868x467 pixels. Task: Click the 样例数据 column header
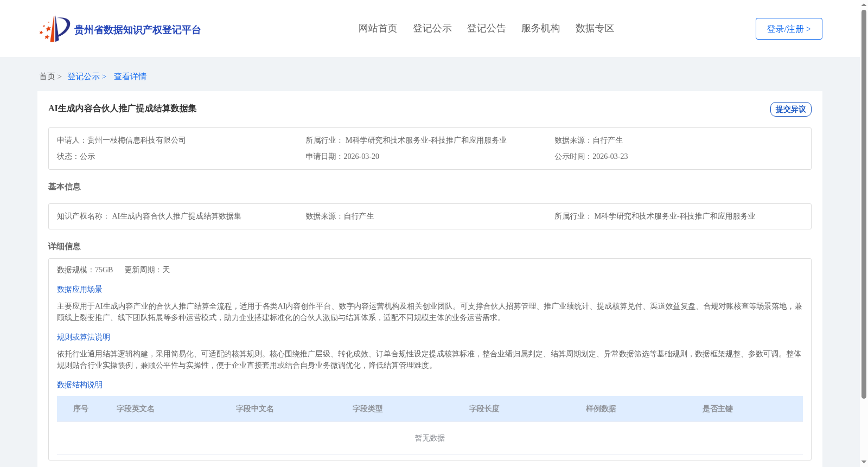pos(601,408)
